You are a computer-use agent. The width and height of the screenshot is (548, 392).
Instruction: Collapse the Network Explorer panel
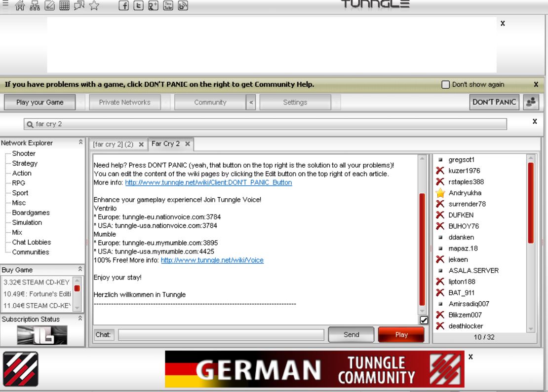click(x=80, y=142)
